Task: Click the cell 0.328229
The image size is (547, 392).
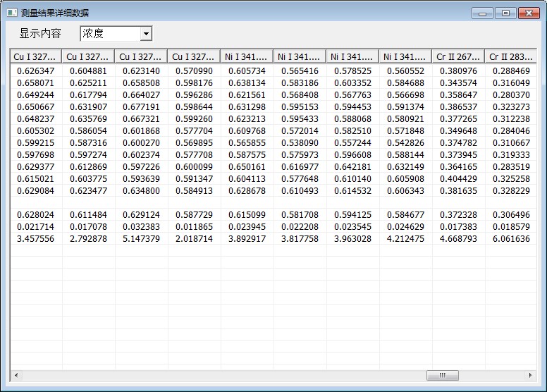Action: pyautogui.click(x=511, y=191)
